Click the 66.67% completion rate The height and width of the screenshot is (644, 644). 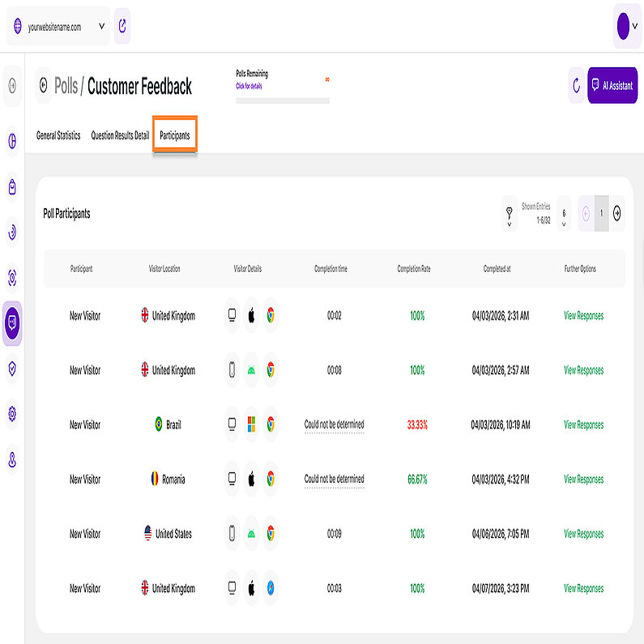coord(417,480)
